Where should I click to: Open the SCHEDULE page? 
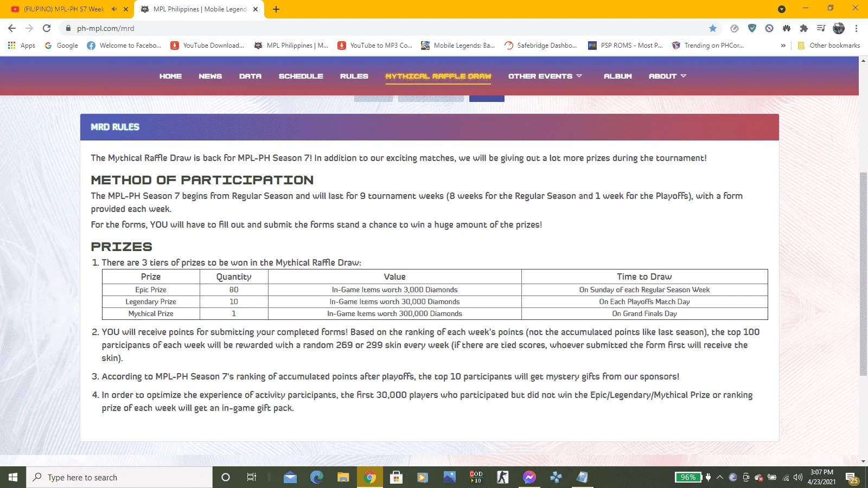(x=301, y=76)
